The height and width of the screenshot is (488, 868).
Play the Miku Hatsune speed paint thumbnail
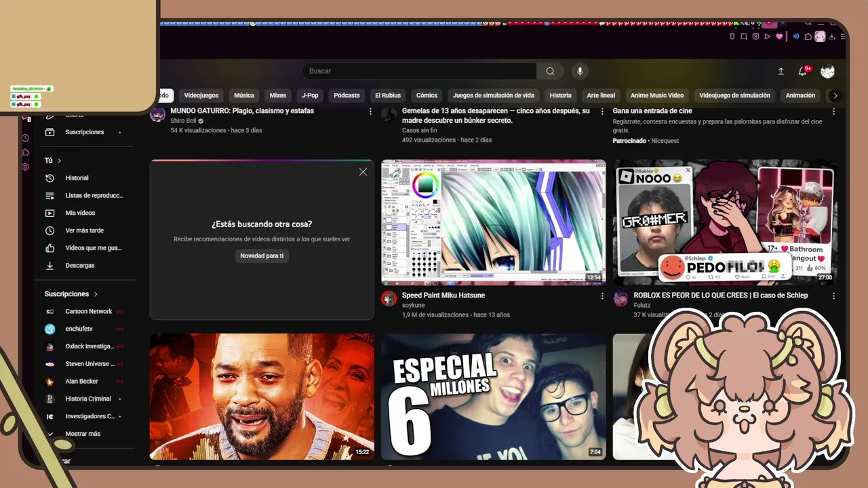coord(494,222)
